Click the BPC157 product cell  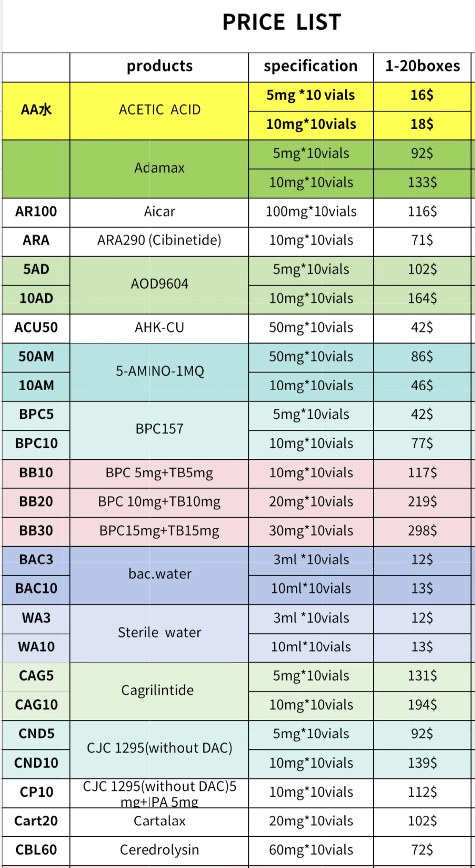[x=159, y=429]
